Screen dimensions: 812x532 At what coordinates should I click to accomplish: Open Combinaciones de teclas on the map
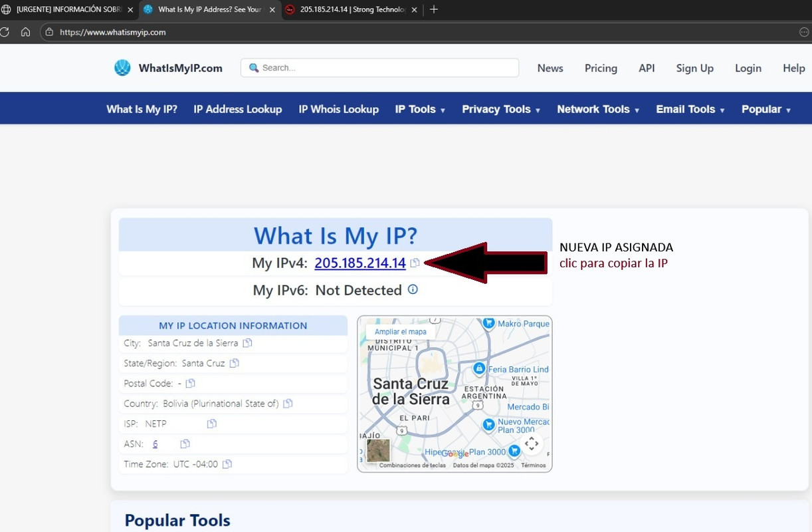[412, 465]
